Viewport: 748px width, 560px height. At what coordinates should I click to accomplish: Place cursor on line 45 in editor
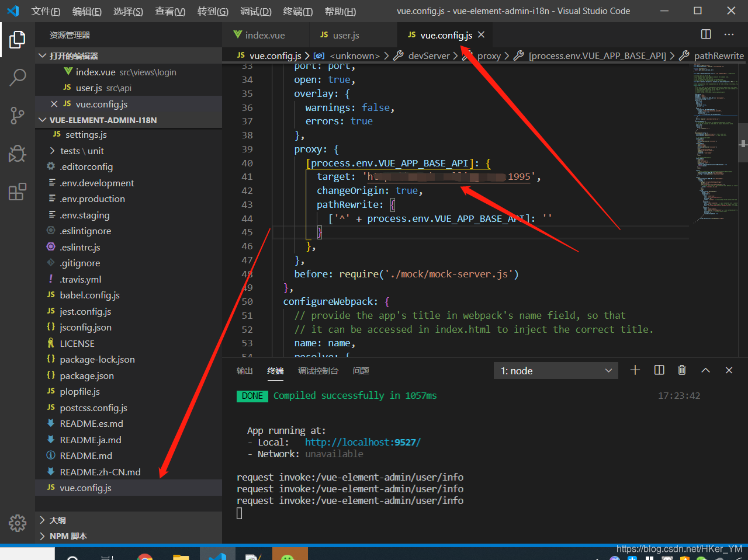click(x=480, y=232)
